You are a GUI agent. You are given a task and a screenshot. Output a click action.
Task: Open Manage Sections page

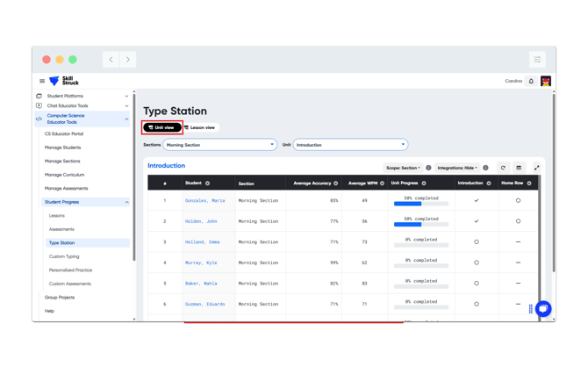[62, 161]
